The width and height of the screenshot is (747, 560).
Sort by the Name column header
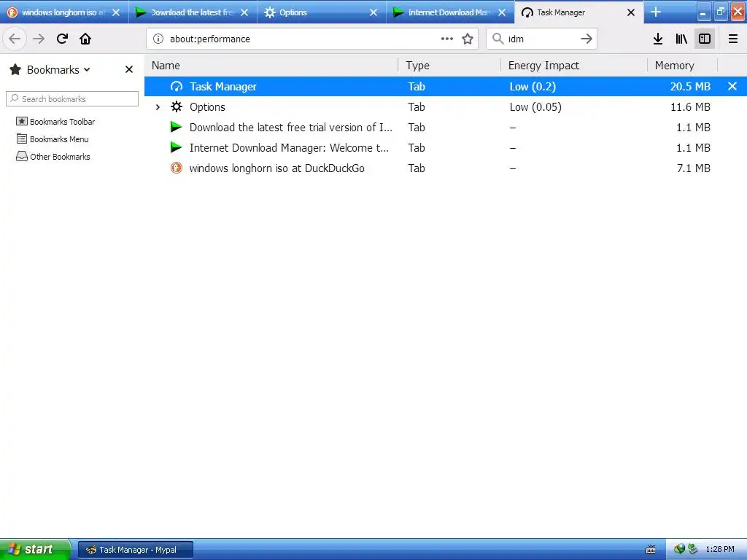[271, 65]
